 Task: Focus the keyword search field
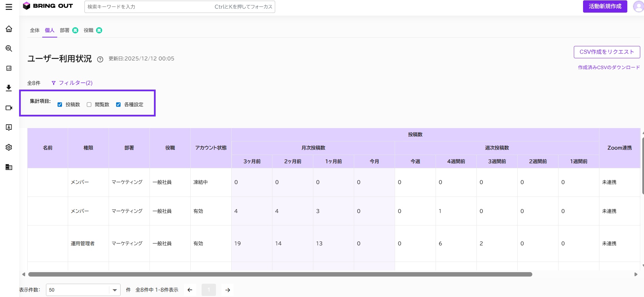pyautogui.click(x=180, y=7)
